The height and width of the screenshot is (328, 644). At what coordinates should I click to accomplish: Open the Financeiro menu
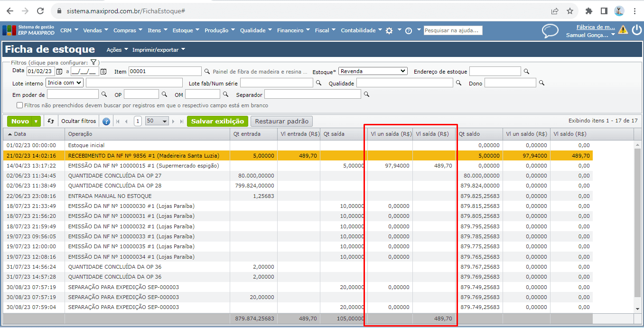(293, 30)
